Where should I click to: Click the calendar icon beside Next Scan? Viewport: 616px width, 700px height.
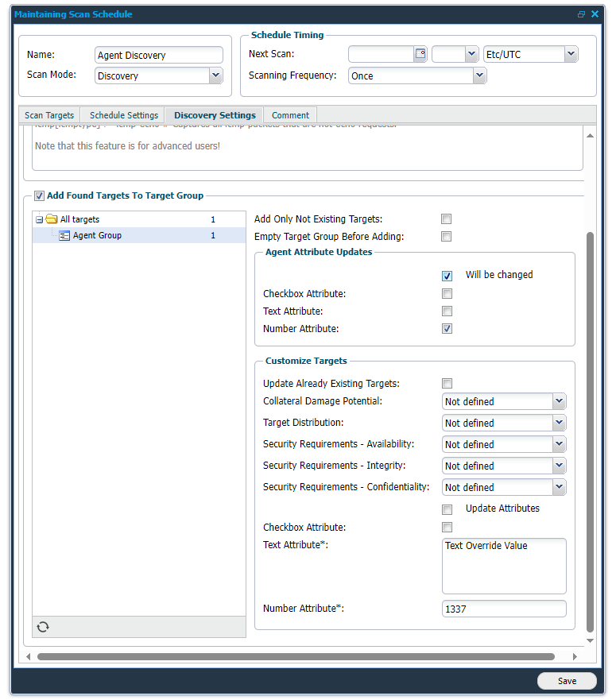coord(420,55)
